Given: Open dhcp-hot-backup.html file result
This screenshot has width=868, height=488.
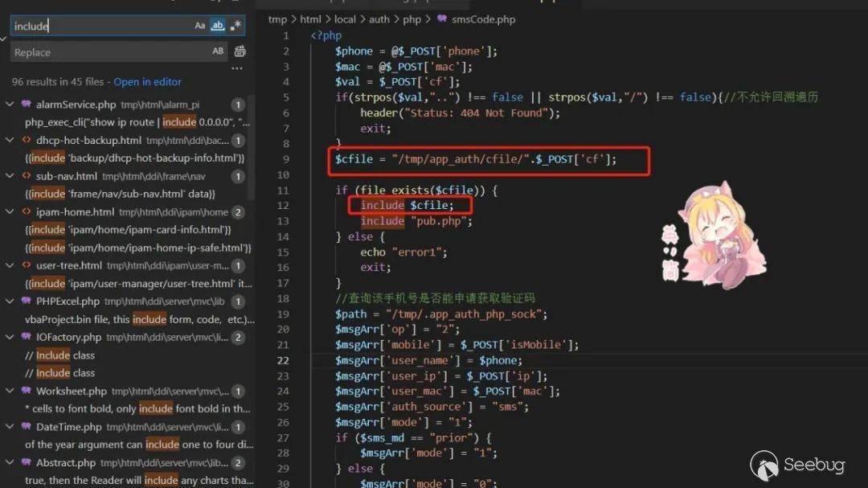Looking at the screenshot, I should point(88,140).
